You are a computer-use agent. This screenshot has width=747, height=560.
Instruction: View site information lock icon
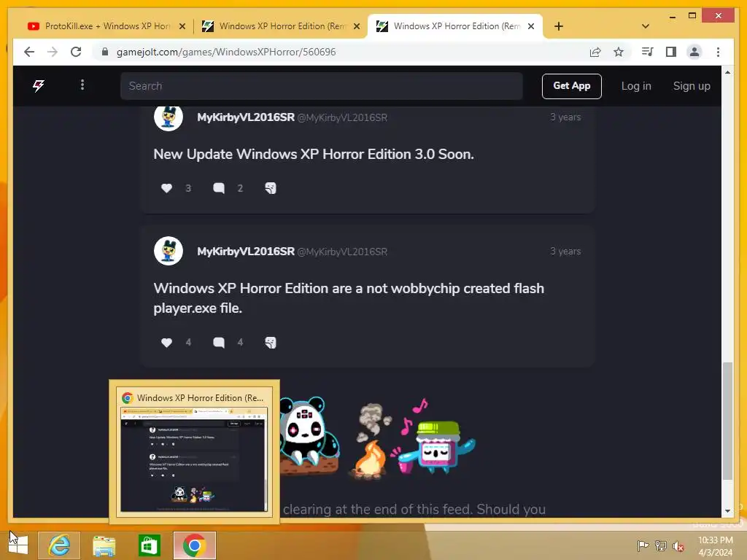tap(105, 52)
